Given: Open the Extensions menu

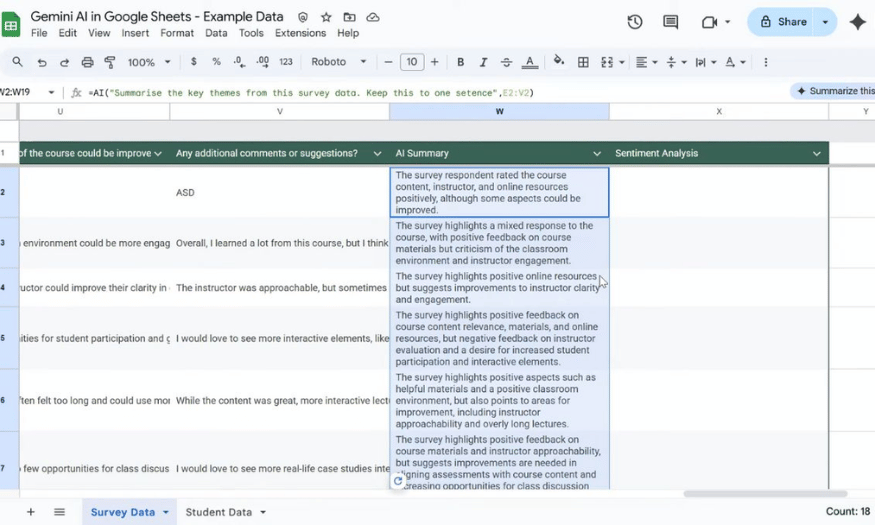Looking at the screenshot, I should (x=300, y=33).
